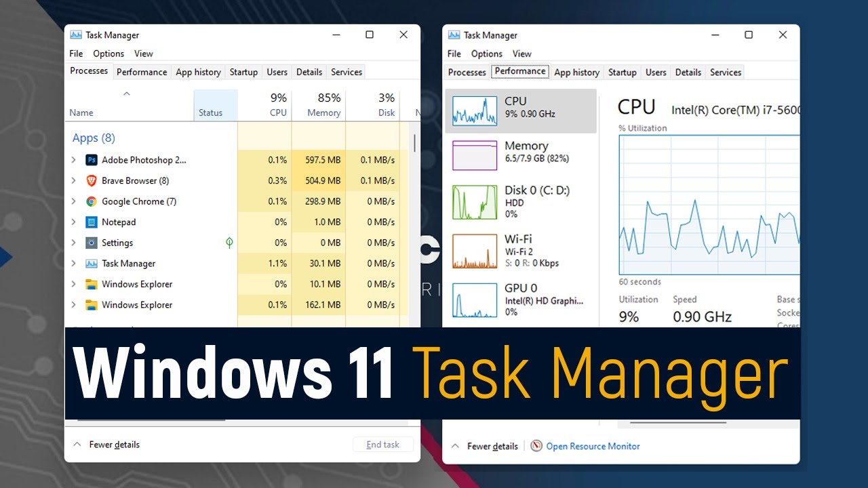Open View menu in left Task Manager
868x488 pixels.
(144, 54)
